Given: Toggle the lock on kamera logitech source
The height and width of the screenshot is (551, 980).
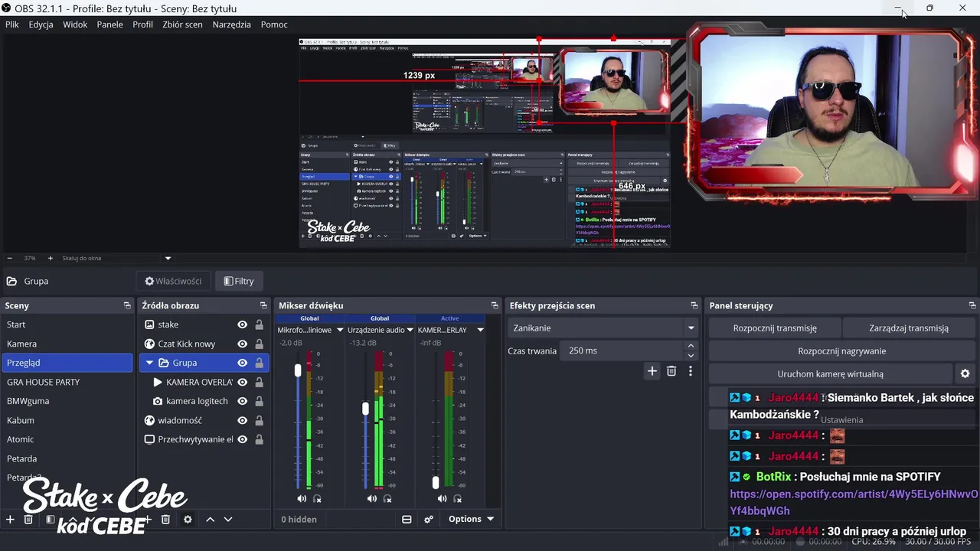Looking at the screenshot, I should pos(259,401).
